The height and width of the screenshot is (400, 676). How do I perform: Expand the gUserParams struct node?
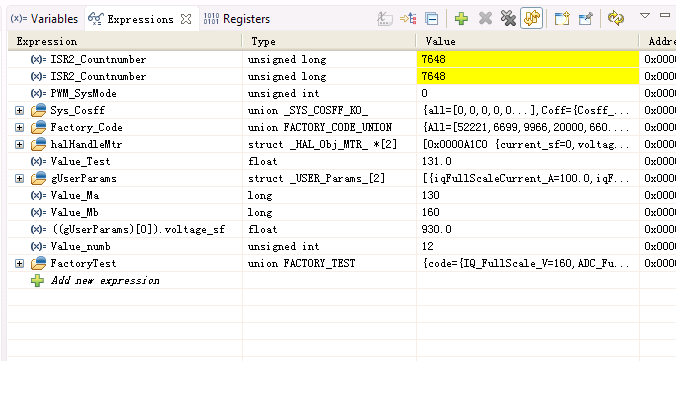[x=19, y=178]
